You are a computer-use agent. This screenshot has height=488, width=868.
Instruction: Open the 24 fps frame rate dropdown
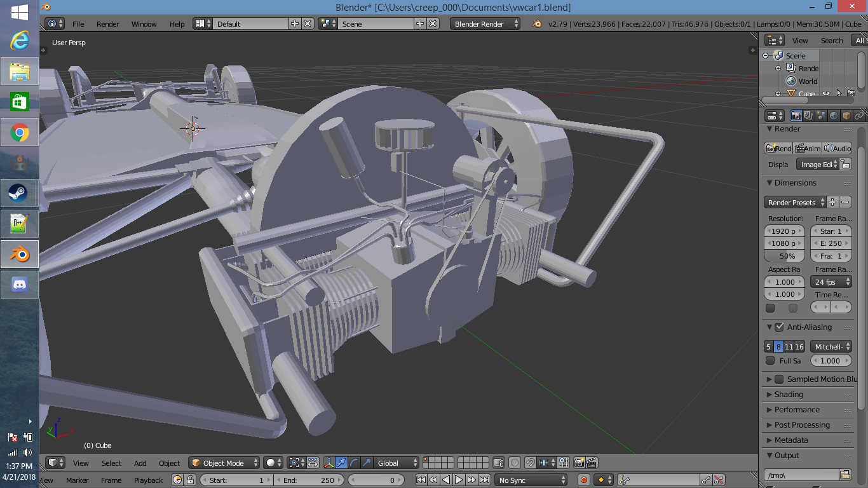pyautogui.click(x=831, y=282)
